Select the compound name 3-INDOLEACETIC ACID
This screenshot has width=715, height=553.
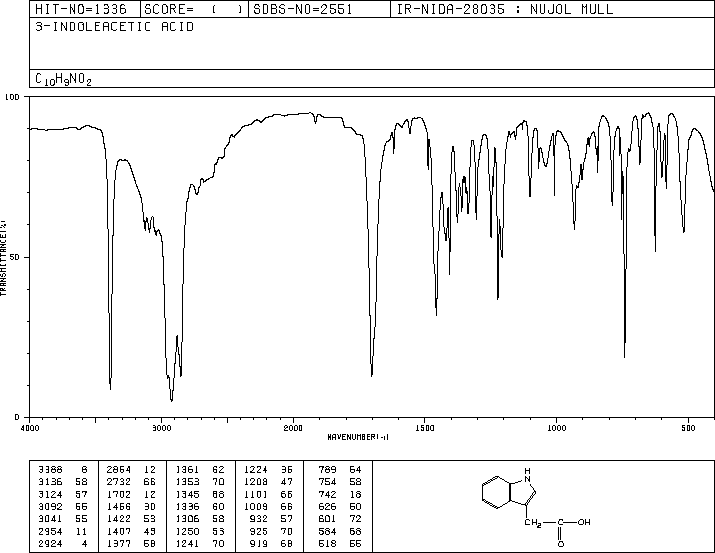click(114, 27)
